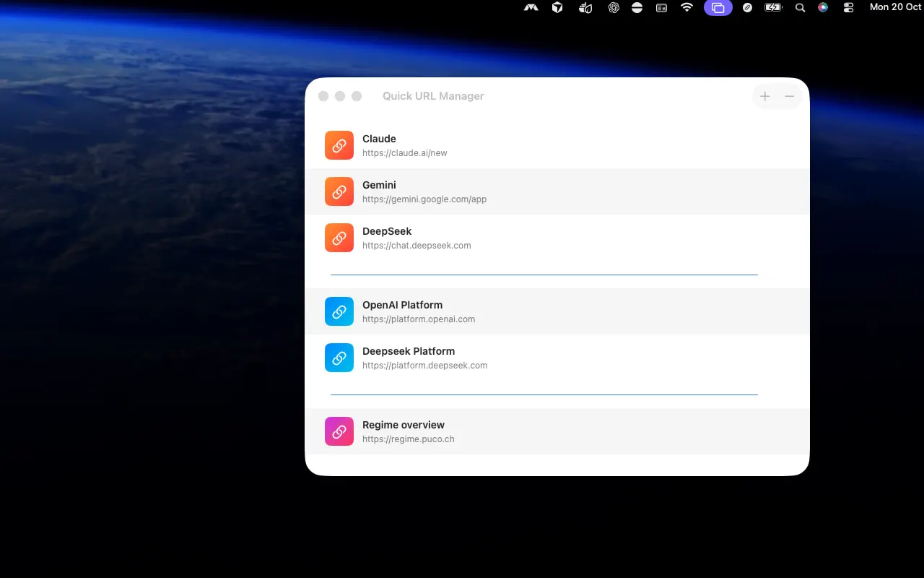Activate Siri from the menu bar
This screenshot has width=924, height=578.
pyautogui.click(x=822, y=7)
